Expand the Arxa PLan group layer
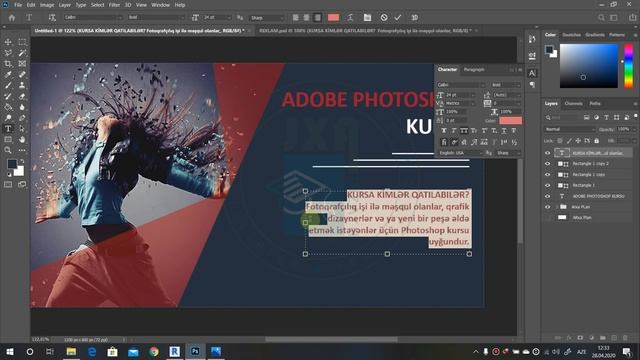Image resolution: width=640 pixels, height=360 pixels. pos(557,207)
